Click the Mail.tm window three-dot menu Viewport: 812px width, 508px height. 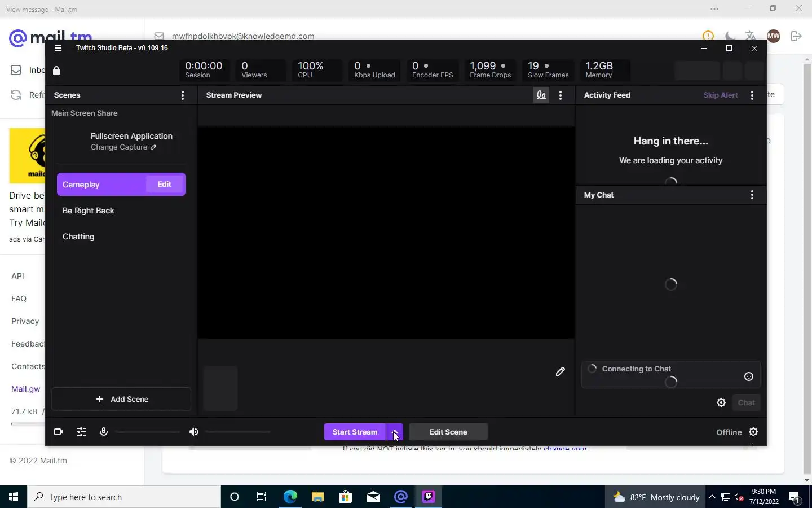pos(714,8)
